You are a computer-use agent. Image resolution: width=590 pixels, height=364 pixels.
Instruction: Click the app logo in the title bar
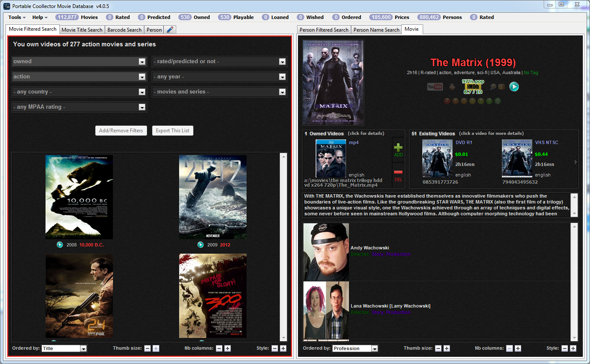click(6, 6)
